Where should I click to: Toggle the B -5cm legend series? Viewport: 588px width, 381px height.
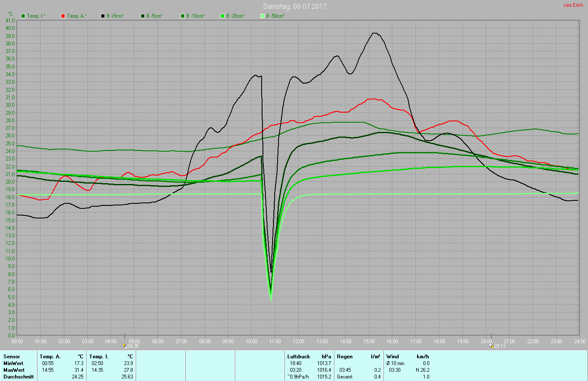point(154,16)
